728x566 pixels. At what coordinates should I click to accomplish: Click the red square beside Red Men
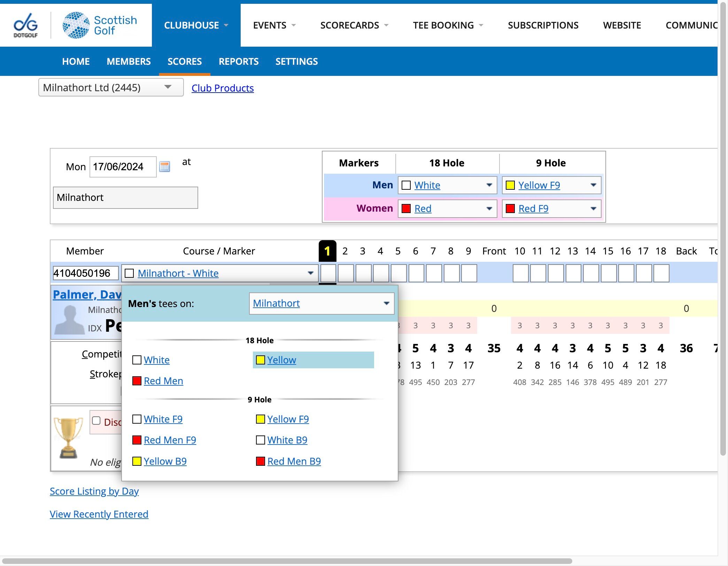coord(137,381)
